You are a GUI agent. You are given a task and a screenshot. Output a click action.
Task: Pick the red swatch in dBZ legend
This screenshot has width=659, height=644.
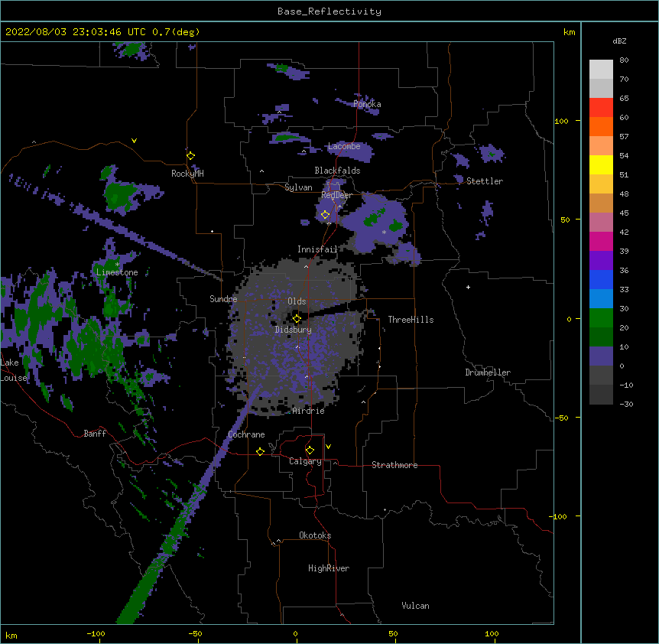click(x=601, y=108)
